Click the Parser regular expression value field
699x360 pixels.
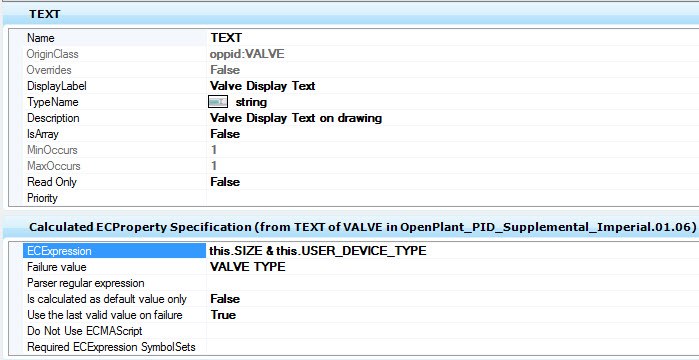[452, 283]
